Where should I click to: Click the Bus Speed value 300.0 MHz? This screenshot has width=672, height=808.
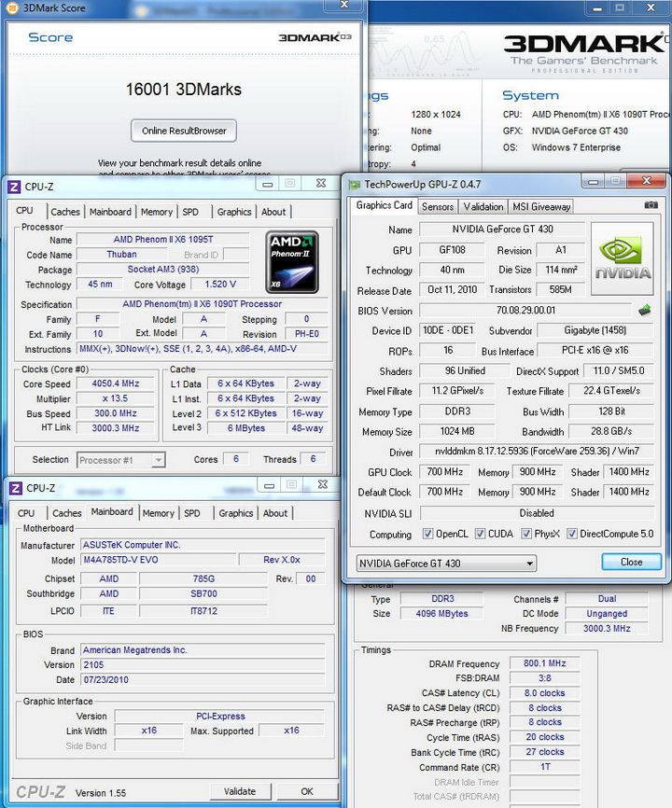(x=116, y=413)
